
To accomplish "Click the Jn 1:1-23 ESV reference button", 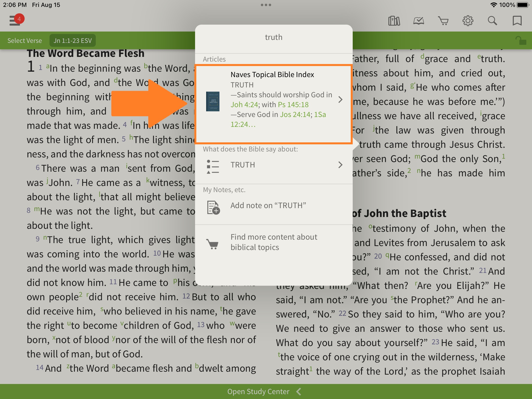I will pos(73,41).
